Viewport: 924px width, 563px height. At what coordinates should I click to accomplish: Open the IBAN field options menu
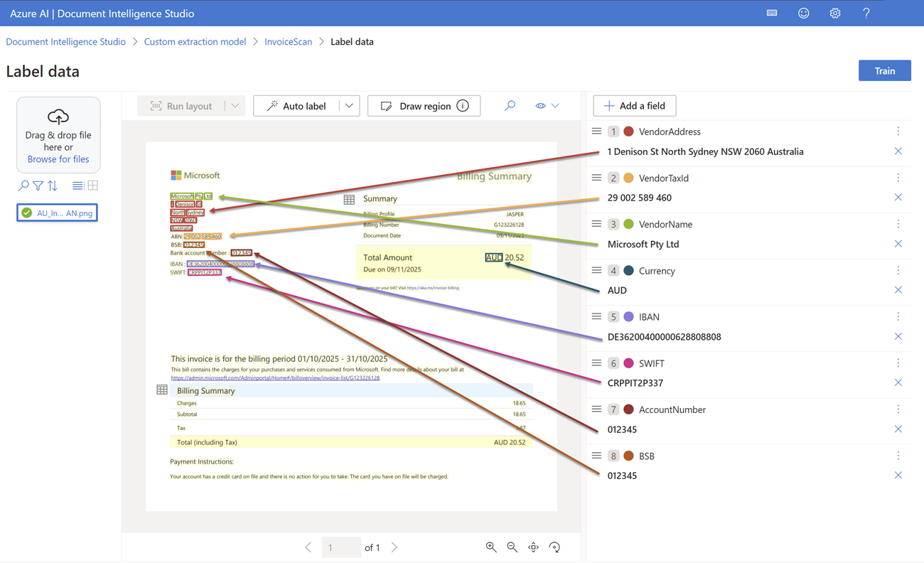(x=898, y=316)
